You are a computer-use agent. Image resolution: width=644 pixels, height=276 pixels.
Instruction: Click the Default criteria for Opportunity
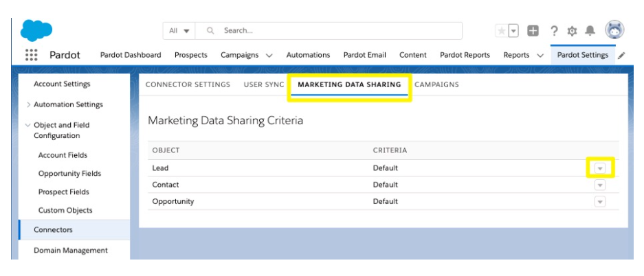coord(386,201)
